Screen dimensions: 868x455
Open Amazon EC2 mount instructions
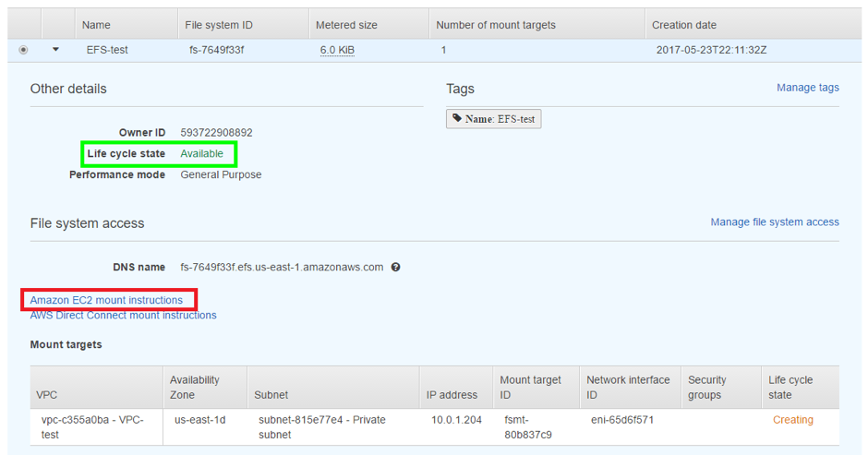tap(106, 300)
